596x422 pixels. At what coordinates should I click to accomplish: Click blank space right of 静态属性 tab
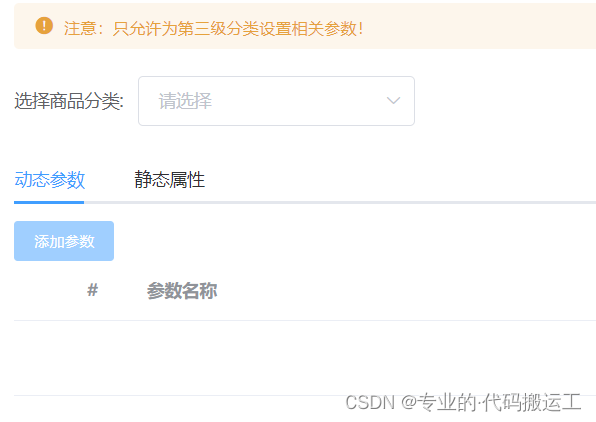[399, 179]
